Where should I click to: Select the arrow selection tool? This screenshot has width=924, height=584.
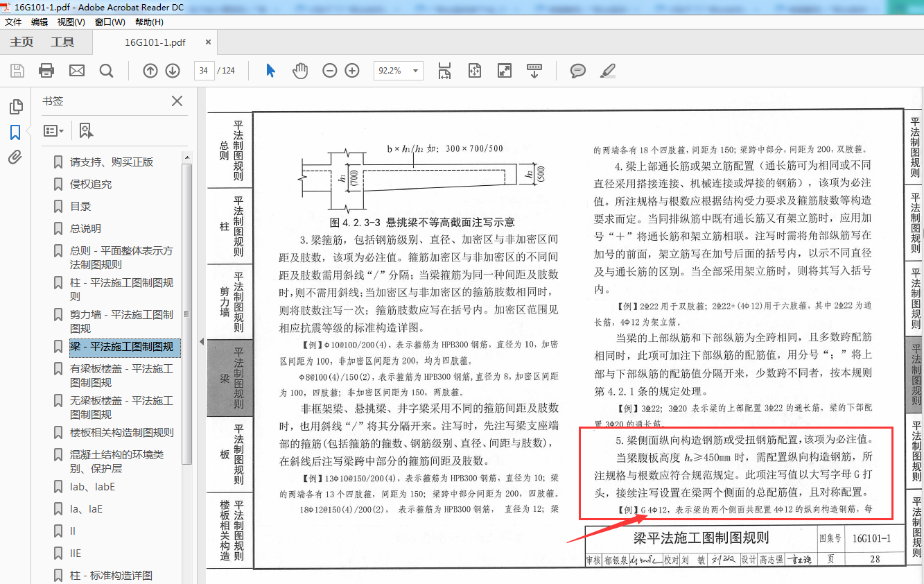271,70
